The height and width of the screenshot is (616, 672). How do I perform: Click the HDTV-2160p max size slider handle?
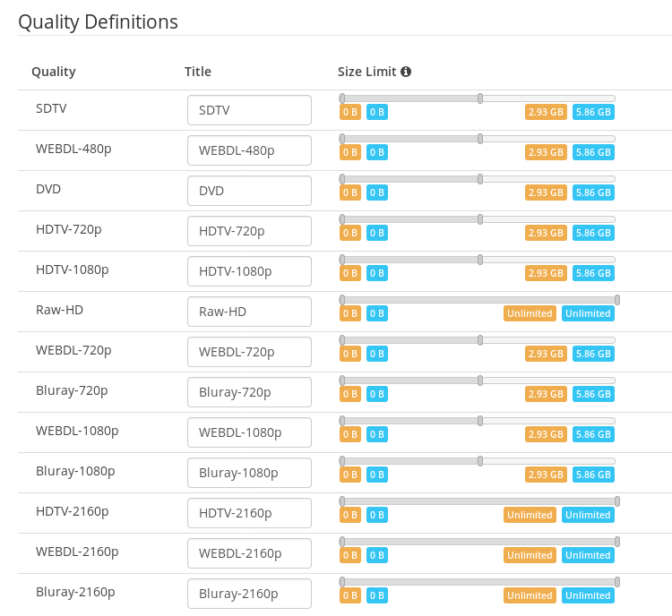pos(617,501)
